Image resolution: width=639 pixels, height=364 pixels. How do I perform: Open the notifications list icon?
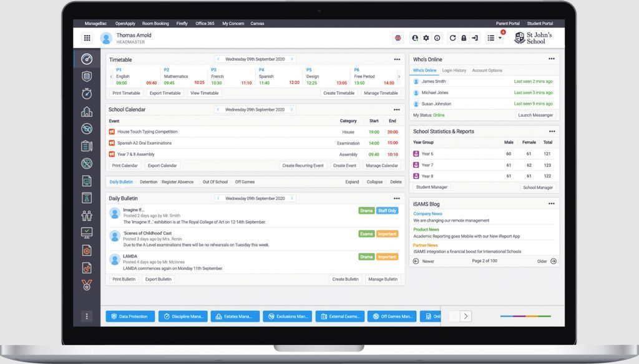pyautogui.click(x=491, y=38)
